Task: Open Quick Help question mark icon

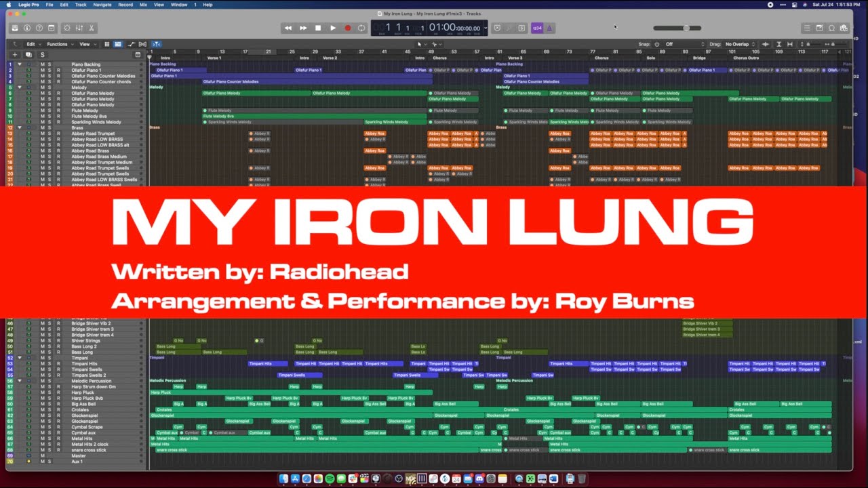Action: tap(39, 28)
